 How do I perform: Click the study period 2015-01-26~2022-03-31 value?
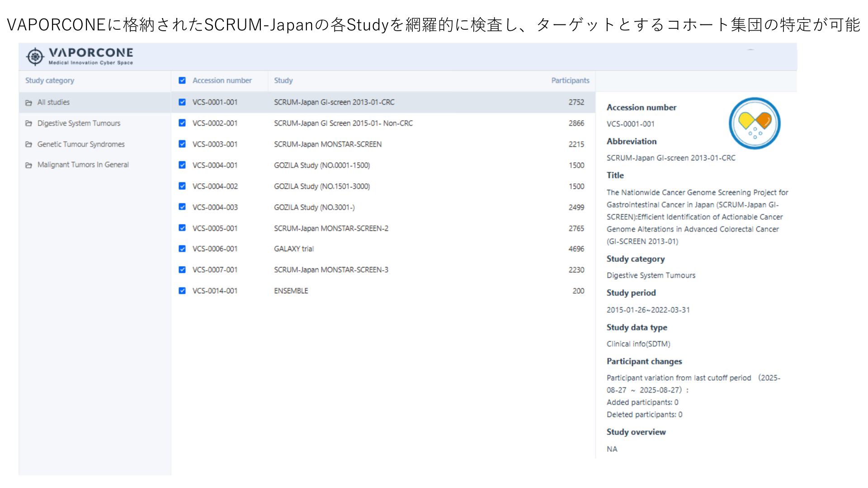point(648,310)
